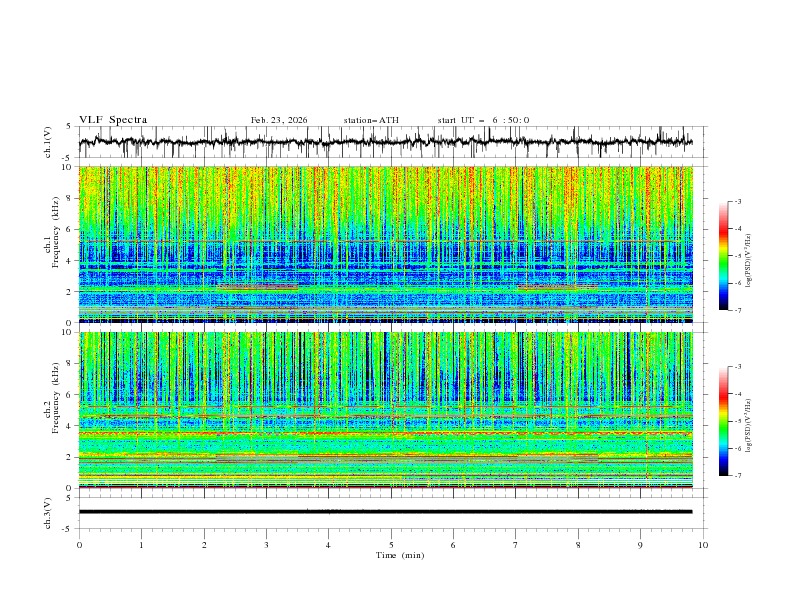Click the station=ATH label

pos(371,120)
